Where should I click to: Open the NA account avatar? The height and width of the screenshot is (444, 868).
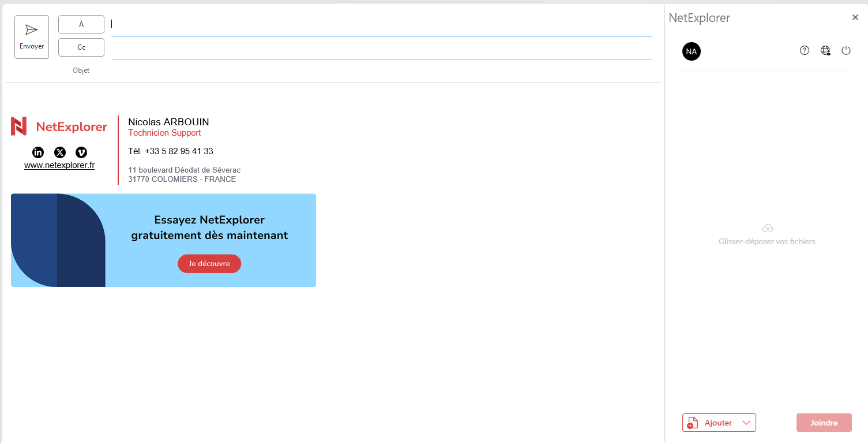[x=692, y=51]
